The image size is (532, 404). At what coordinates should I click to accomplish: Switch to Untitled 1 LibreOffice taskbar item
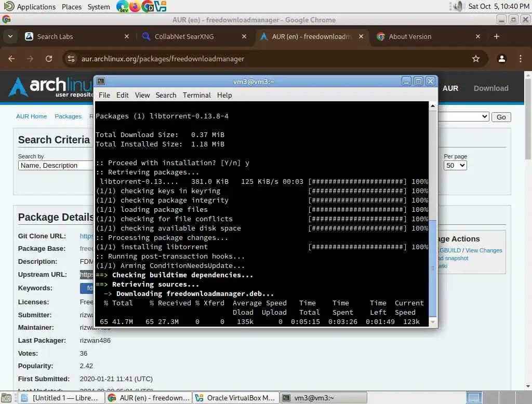[x=60, y=398]
